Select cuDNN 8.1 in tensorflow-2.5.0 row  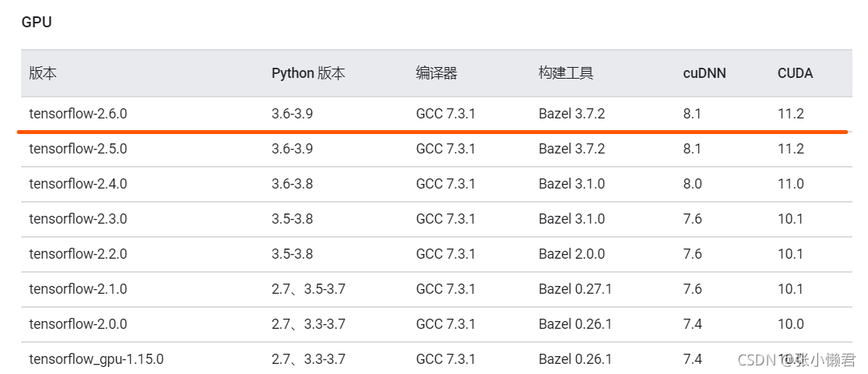692,149
